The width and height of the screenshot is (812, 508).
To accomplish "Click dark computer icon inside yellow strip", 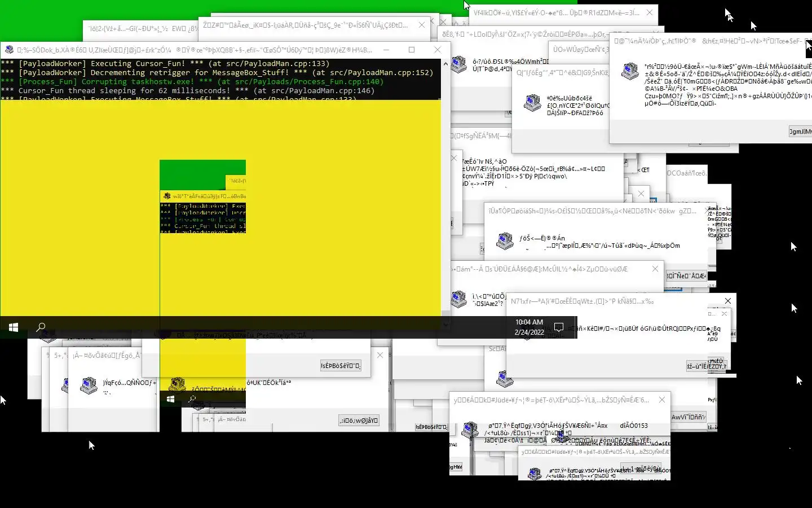I will [178, 385].
